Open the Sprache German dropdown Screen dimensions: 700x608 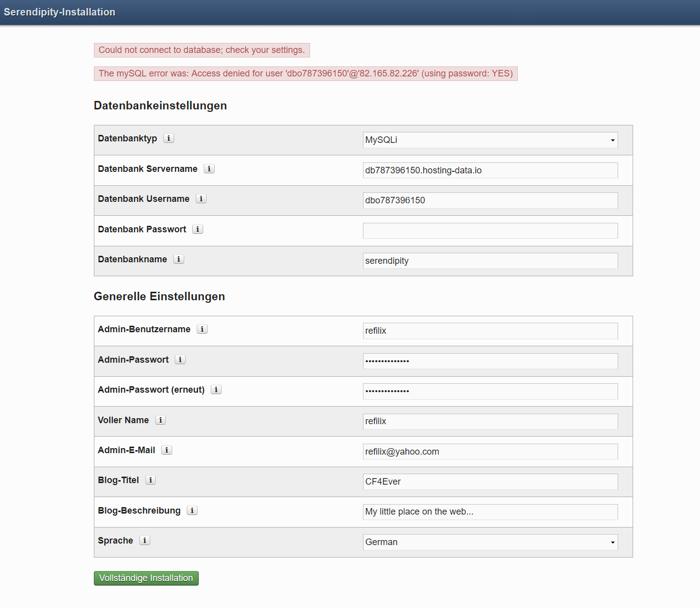[490, 542]
